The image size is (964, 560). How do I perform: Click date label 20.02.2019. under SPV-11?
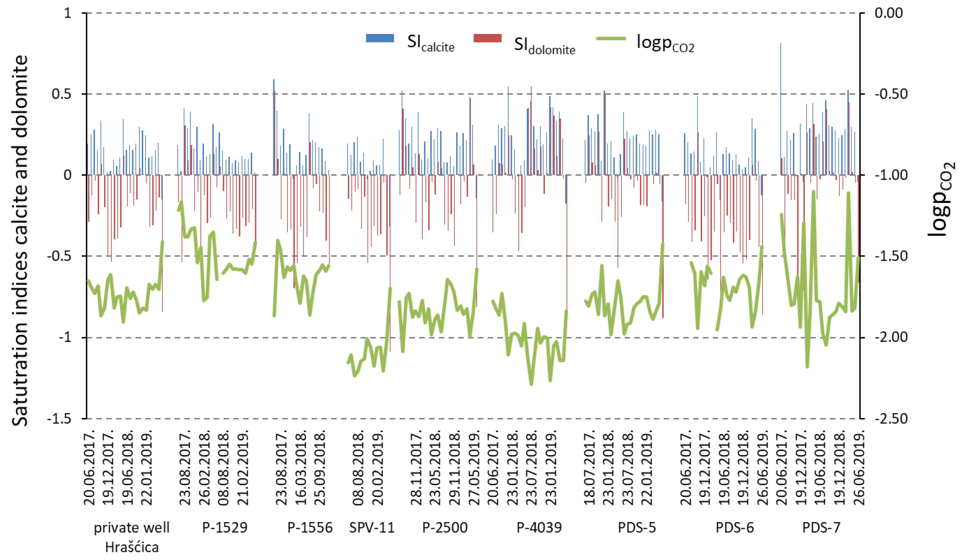click(378, 469)
